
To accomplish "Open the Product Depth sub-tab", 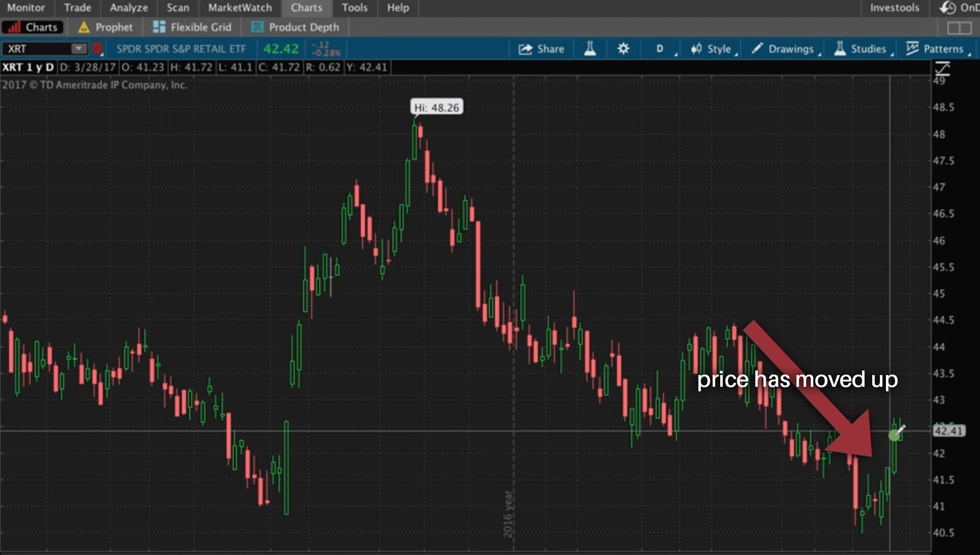I will pyautogui.click(x=295, y=27).
